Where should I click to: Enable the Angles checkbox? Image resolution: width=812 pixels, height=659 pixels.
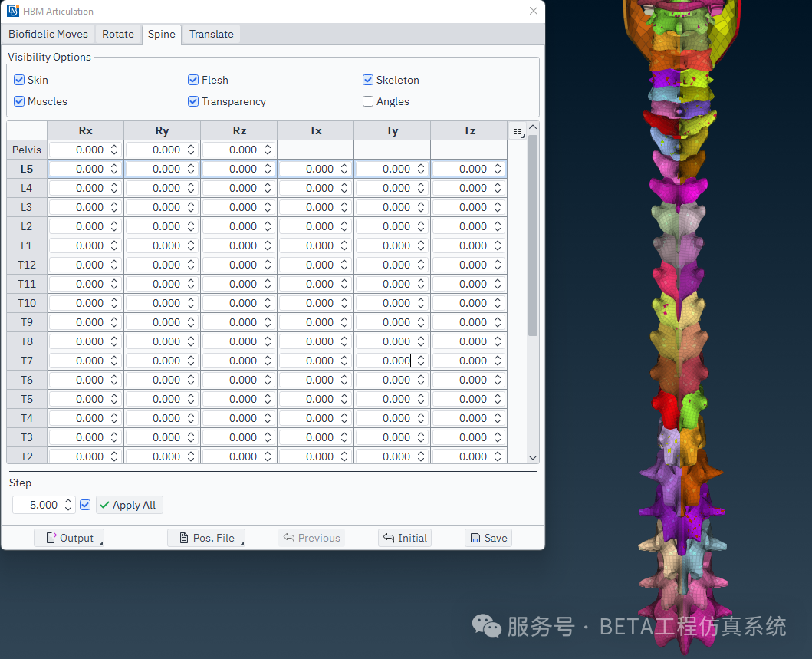click(x=368, y=101)
